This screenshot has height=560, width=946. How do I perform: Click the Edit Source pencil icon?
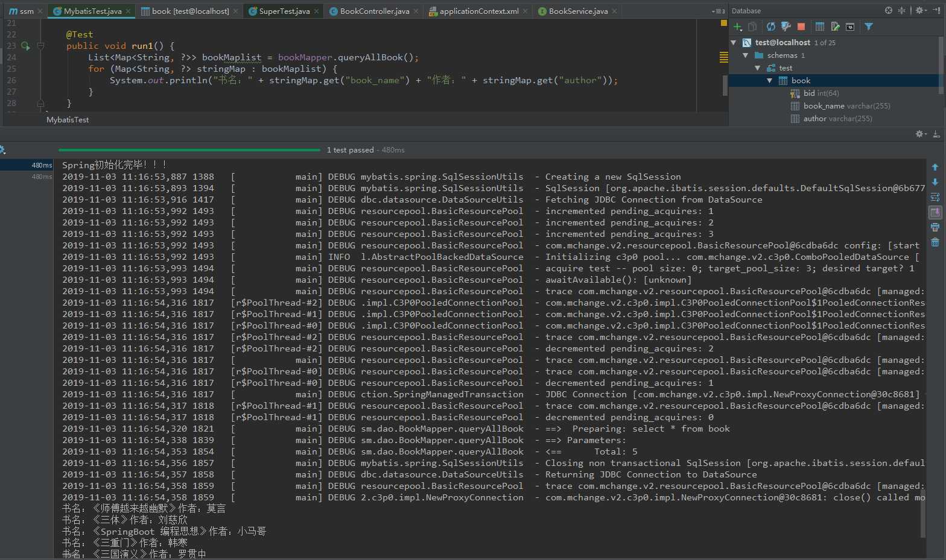(835, 27)
